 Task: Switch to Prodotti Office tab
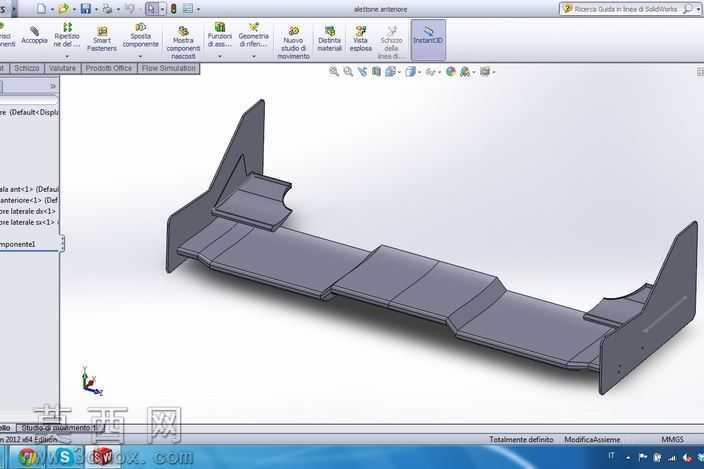click(109, 68)
